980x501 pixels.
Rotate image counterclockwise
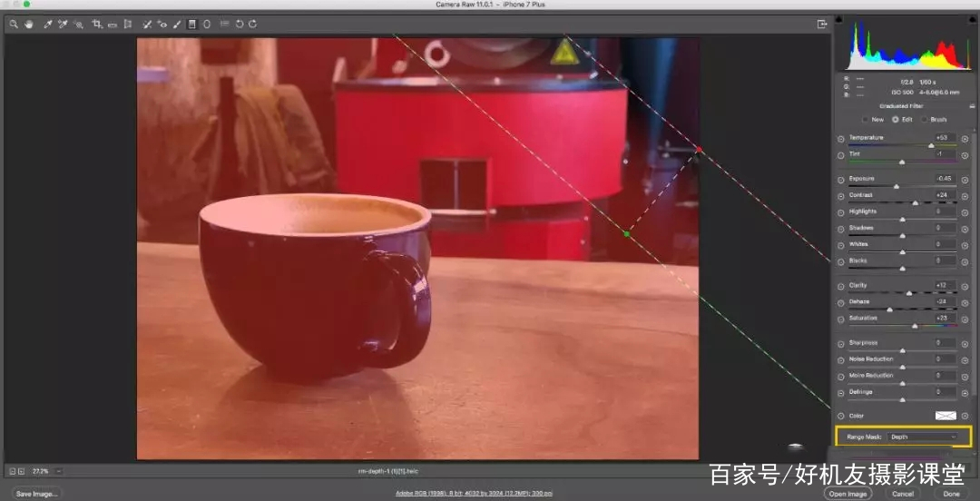240,24
